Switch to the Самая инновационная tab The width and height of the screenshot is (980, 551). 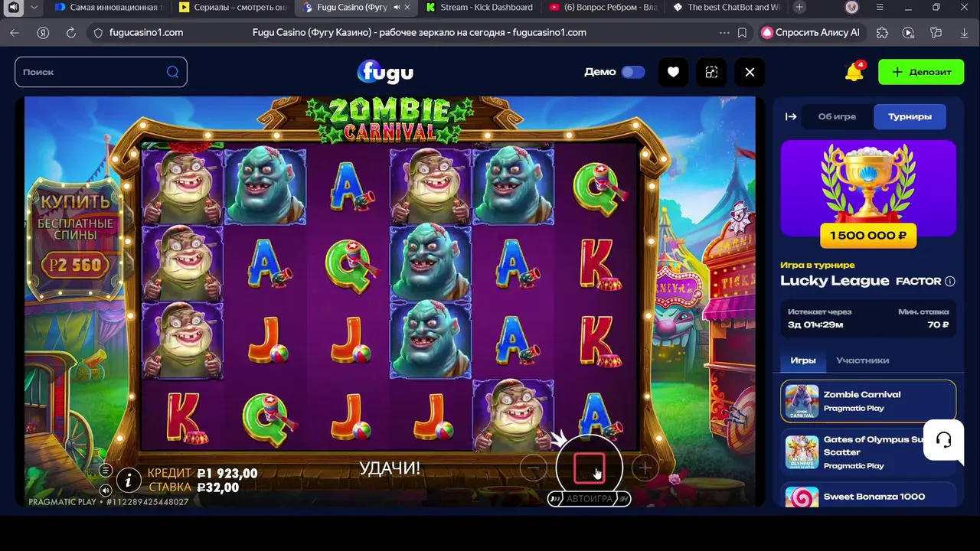[x=109, y=8]
